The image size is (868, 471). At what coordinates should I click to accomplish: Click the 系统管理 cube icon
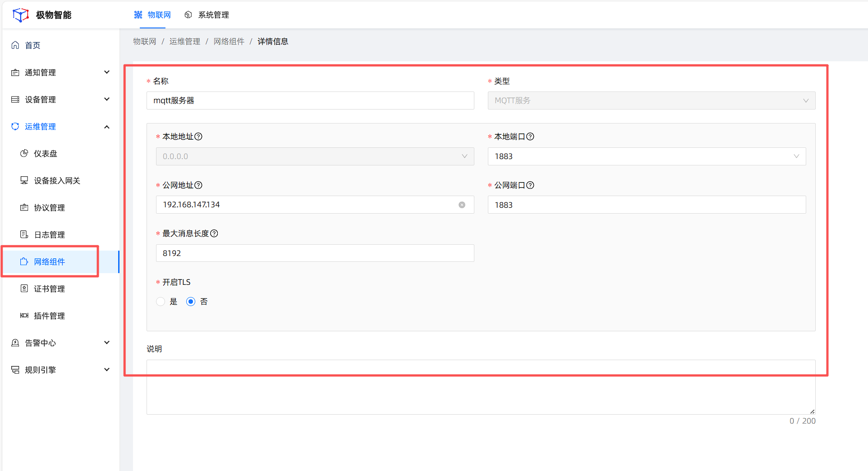coord(188,15)
